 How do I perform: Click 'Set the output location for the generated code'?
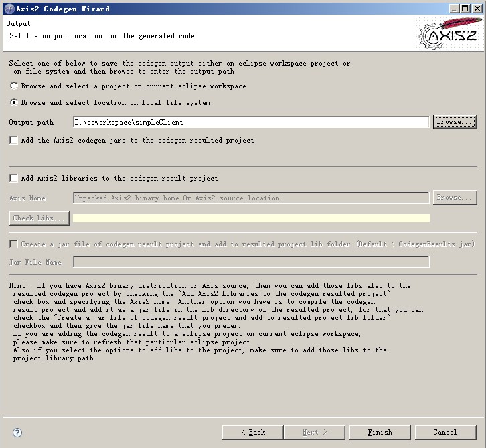click(x=102, y=36)
